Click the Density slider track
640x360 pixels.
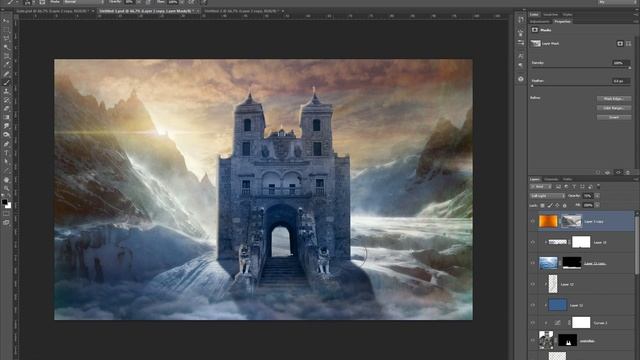tap(581, 68)
